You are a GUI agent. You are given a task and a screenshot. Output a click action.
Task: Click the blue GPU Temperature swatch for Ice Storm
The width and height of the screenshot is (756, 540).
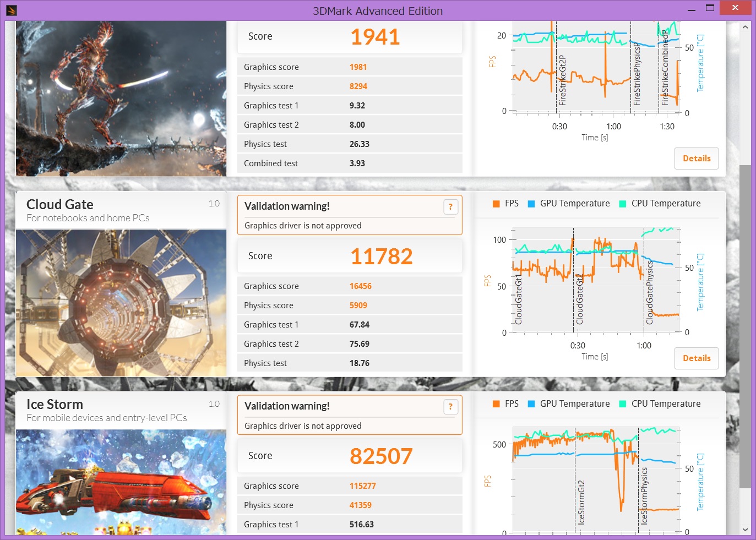[x=531, y=404]
